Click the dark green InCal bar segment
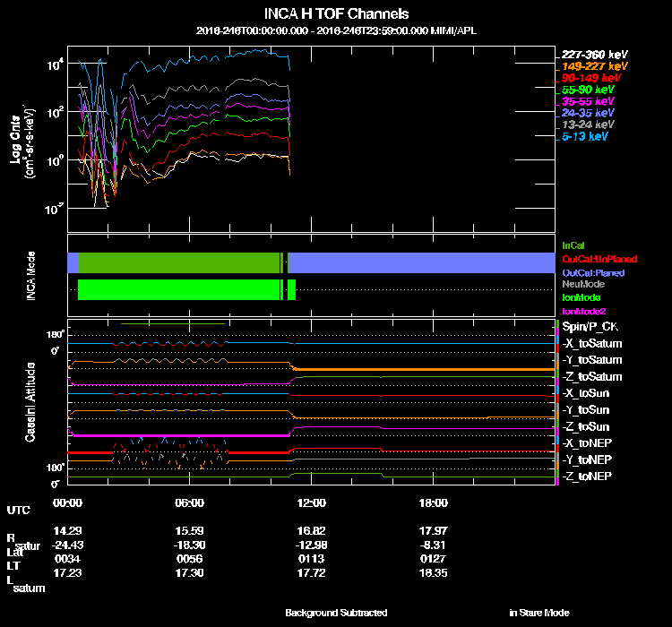The width and height of the screenshot is (672, 627). click(178, 262)
